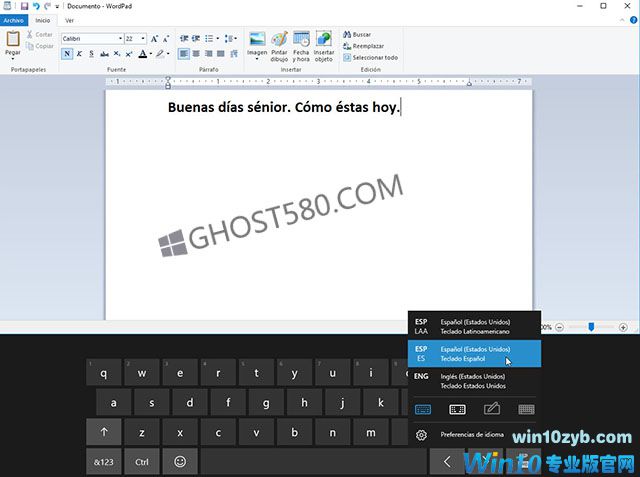Apply the text highlight color
The image size is (640, 477).
coord(160,53)
